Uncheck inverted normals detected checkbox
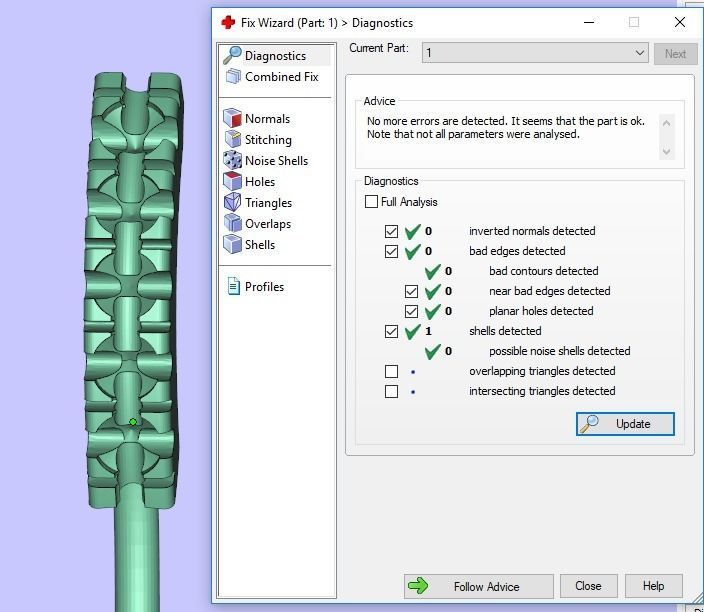 (392, 231)
